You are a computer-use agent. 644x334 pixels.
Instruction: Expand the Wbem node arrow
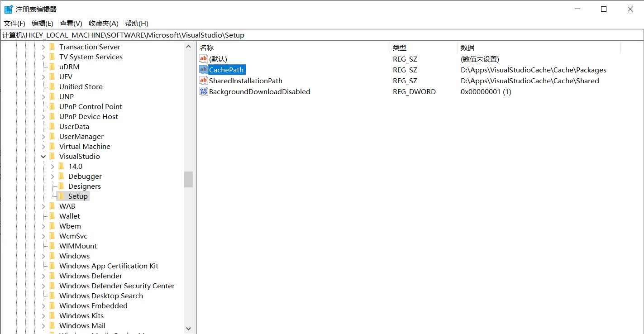43,226
